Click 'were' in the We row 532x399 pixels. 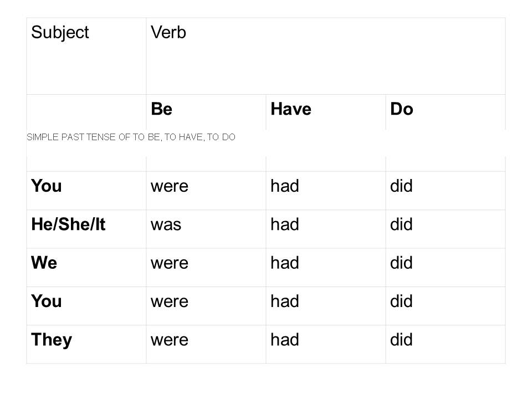click(170, 263)
